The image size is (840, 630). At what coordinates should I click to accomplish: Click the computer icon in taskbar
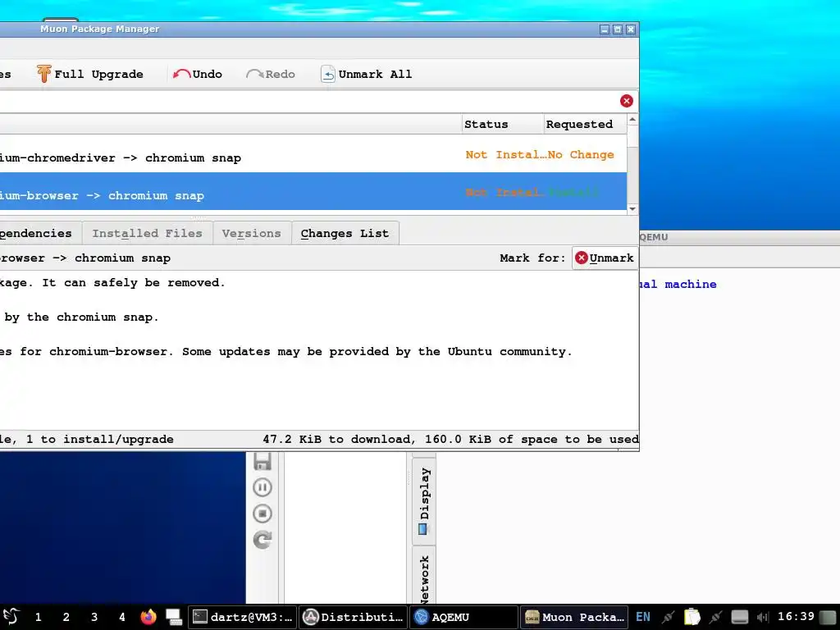(x=174, y=617)
